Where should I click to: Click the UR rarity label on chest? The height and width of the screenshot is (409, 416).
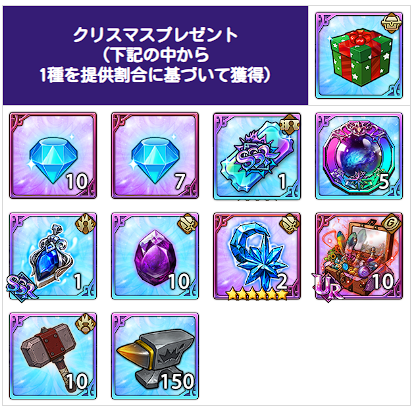[x=327, y=287]
